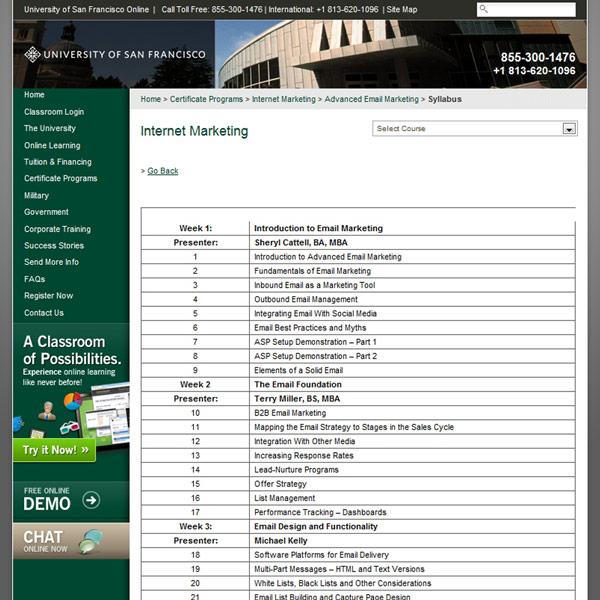Click the magnifier icon in search box
Screen dimensions: 600x600
point(485,9)
